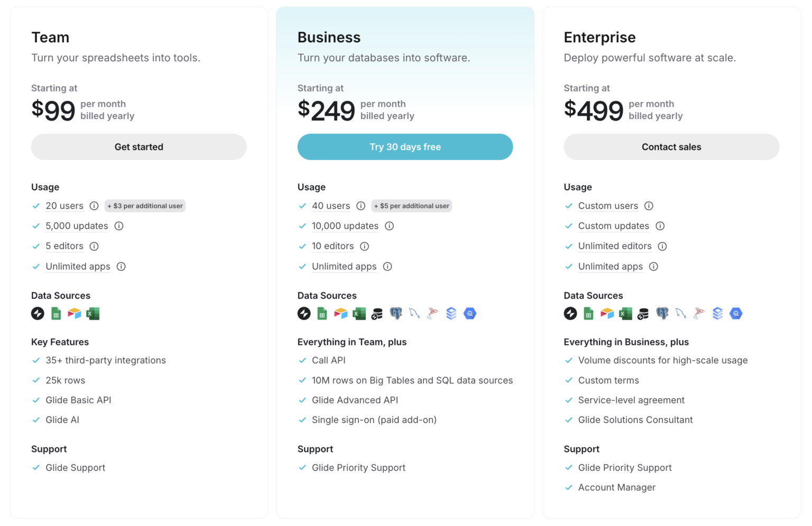Click the Excel icon under Enterprise data sources
Screen dimensions: 812x526
[x=626, y=313]
